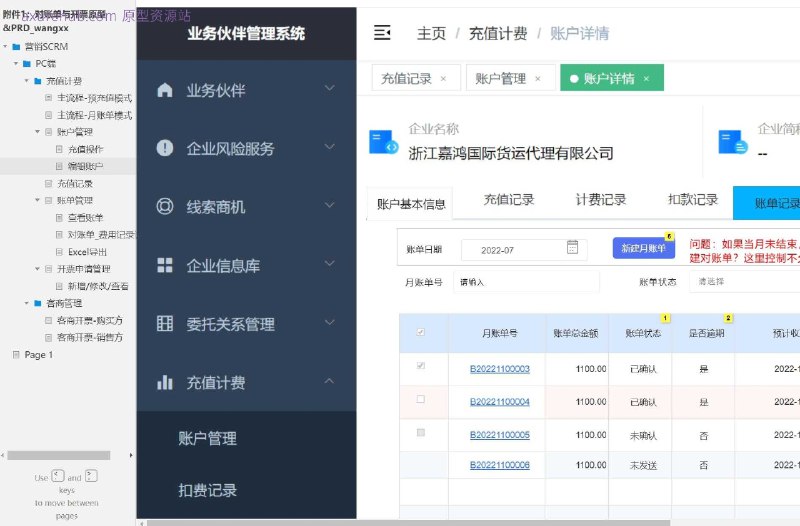Collapse the 账户管理 tree node arrow

37,132
